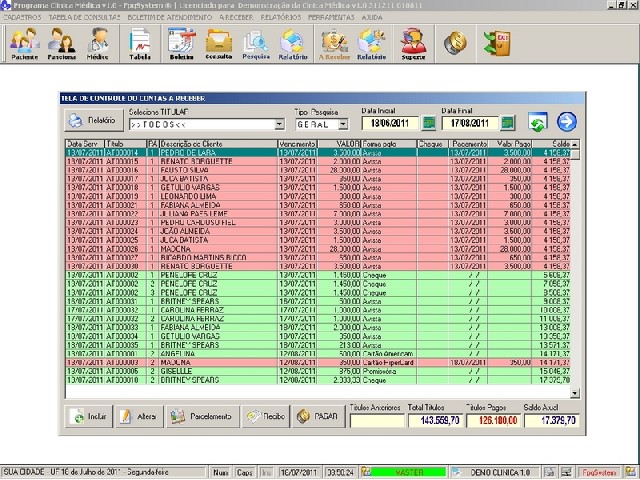The image size is (640, 480).
Task: Open the Paciente toolbar icon
Action: click(24, 43)
